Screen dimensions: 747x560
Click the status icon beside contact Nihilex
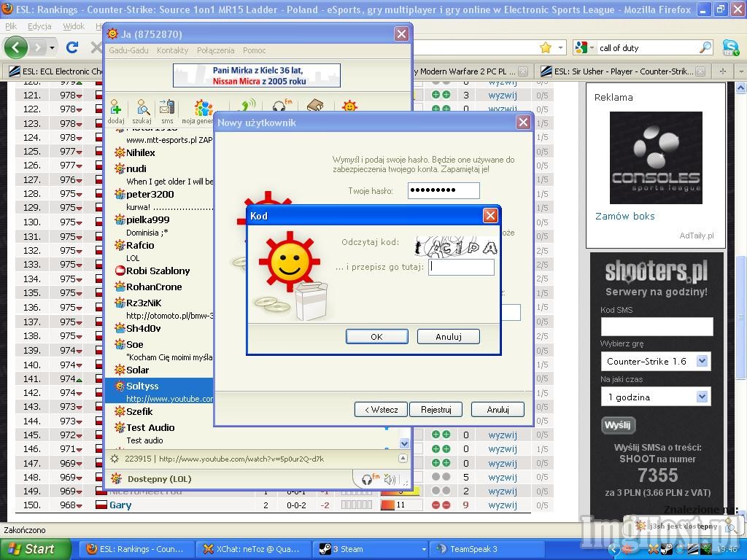(x=120, y=153)
